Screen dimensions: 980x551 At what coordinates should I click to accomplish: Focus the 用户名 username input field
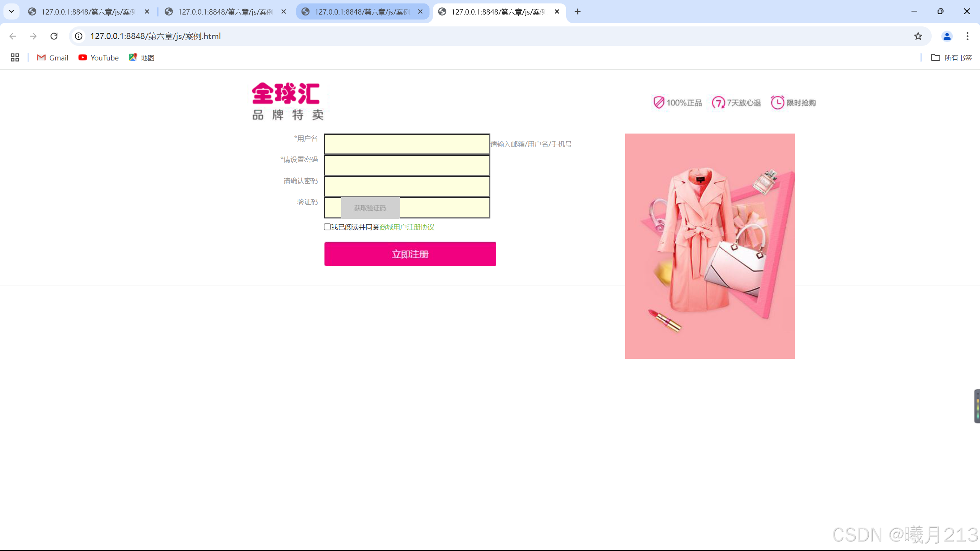407,144
